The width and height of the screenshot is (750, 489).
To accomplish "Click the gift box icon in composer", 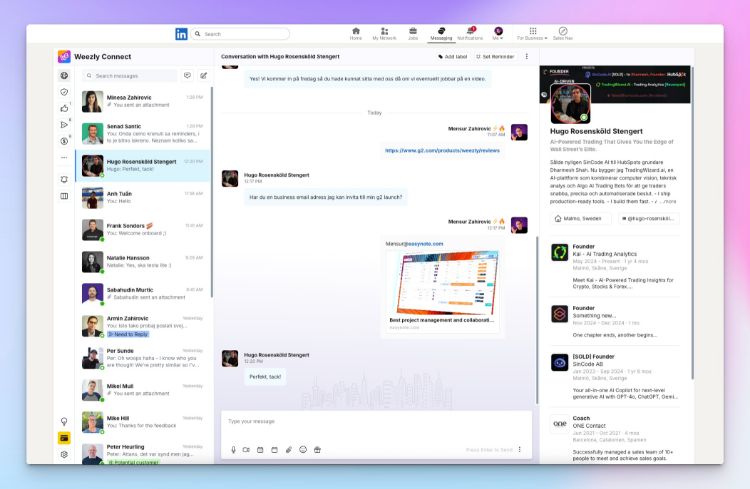I will click(x=317, y=450).
